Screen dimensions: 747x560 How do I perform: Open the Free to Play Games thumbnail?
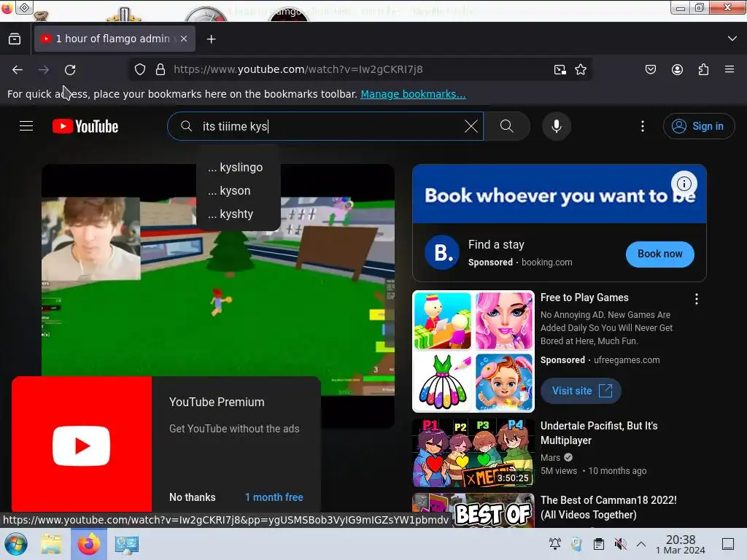(473, 351)
